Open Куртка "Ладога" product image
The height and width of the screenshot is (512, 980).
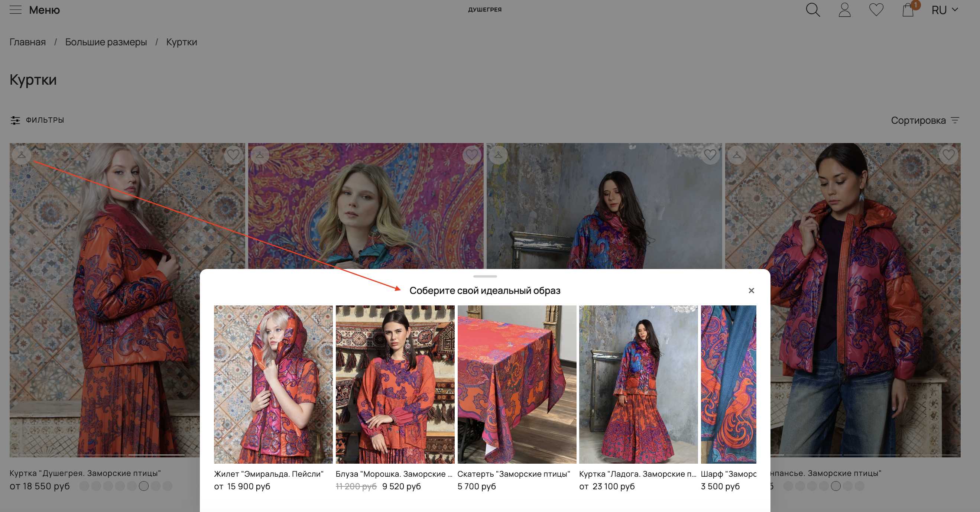[x=638, y=384]
